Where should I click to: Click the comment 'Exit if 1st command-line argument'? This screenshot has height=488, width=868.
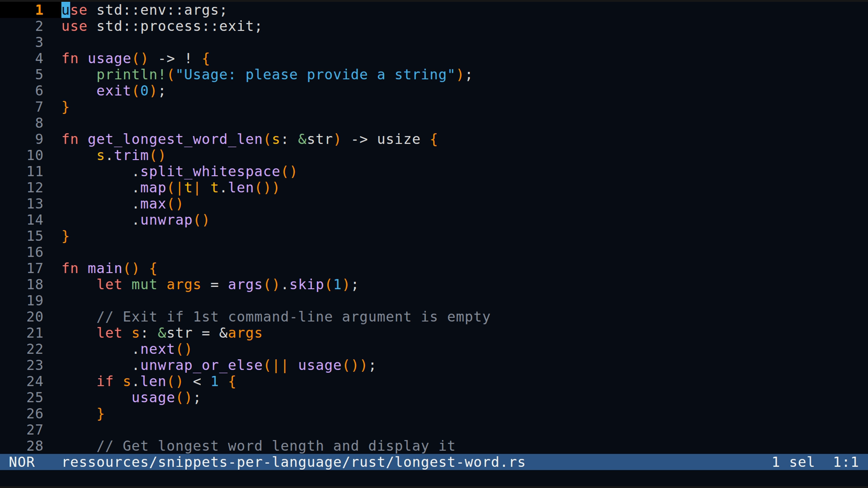point(293,317)
